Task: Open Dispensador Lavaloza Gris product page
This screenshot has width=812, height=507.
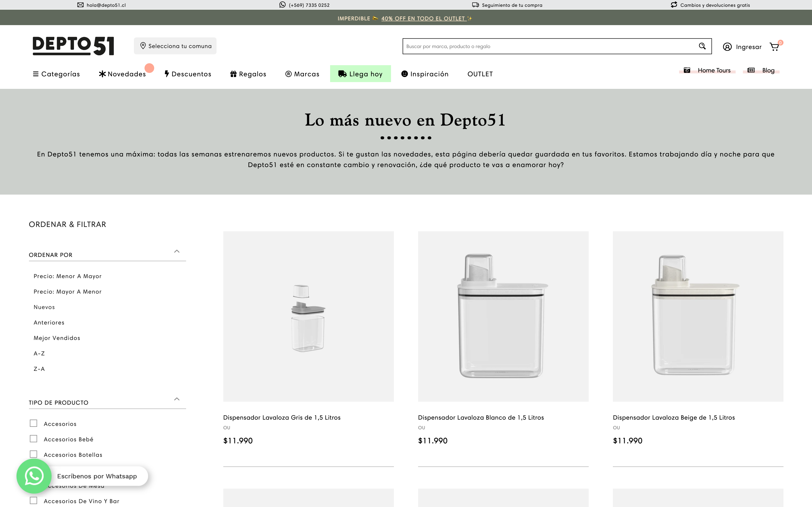Action: point(282,417)
